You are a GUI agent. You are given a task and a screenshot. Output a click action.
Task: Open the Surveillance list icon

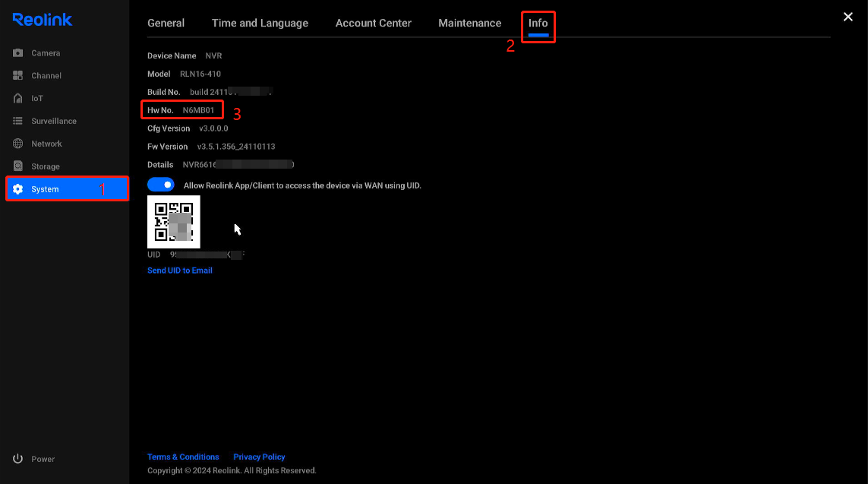(18, 122)
